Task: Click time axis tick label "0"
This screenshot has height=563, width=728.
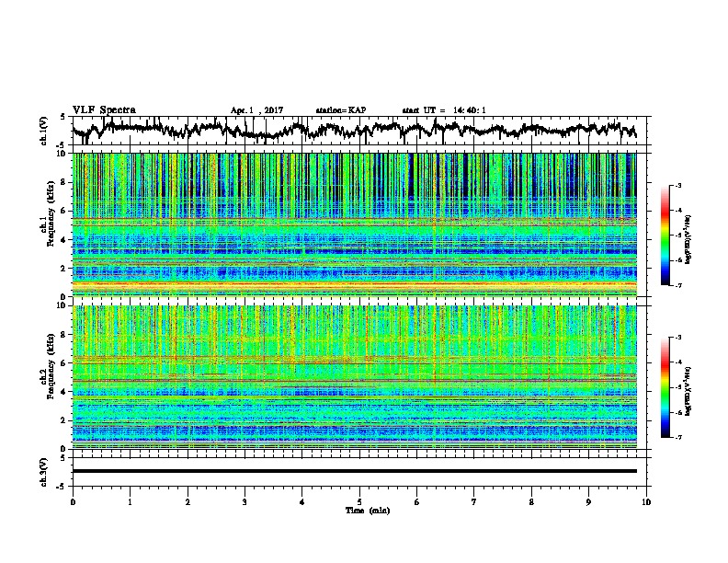Action: point(73,502)
